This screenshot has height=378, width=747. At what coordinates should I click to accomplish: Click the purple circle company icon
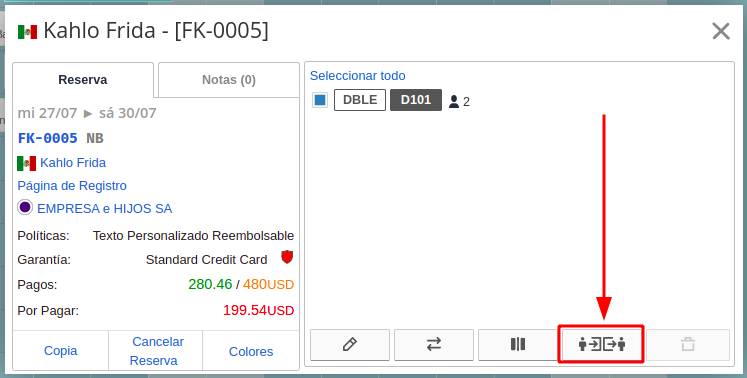tap(25, 207)
